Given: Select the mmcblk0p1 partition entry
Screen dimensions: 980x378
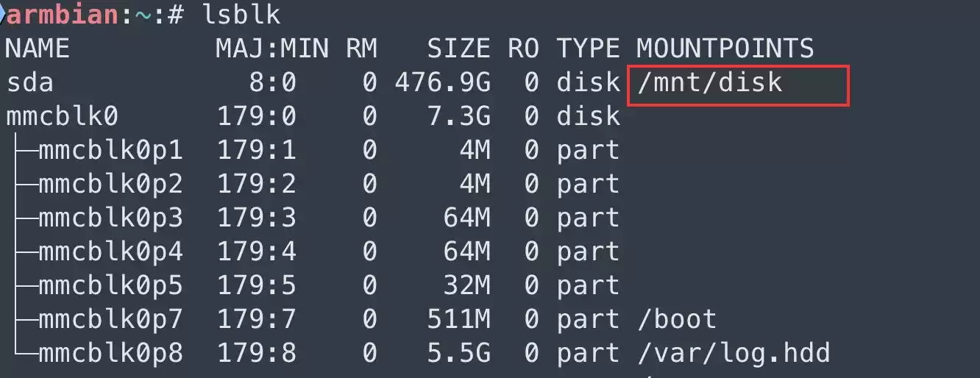Looking at the screenshot, I should [110, 150].
